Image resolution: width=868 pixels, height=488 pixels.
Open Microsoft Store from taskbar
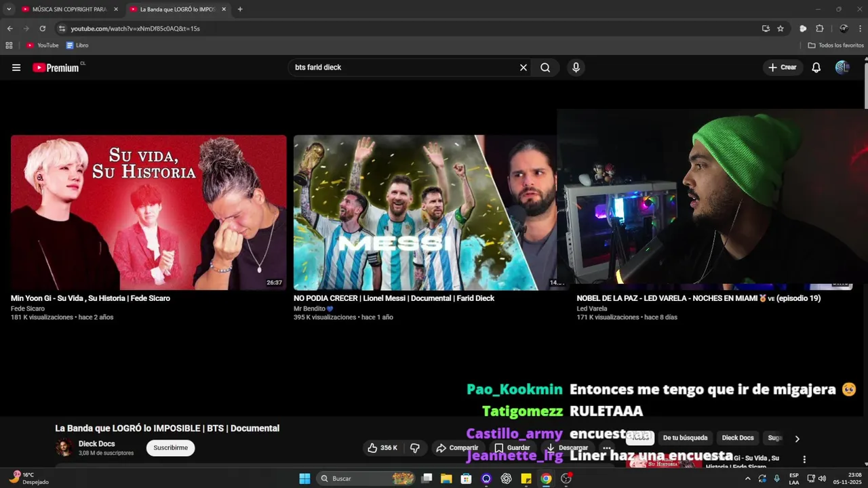tap(466, 479)
